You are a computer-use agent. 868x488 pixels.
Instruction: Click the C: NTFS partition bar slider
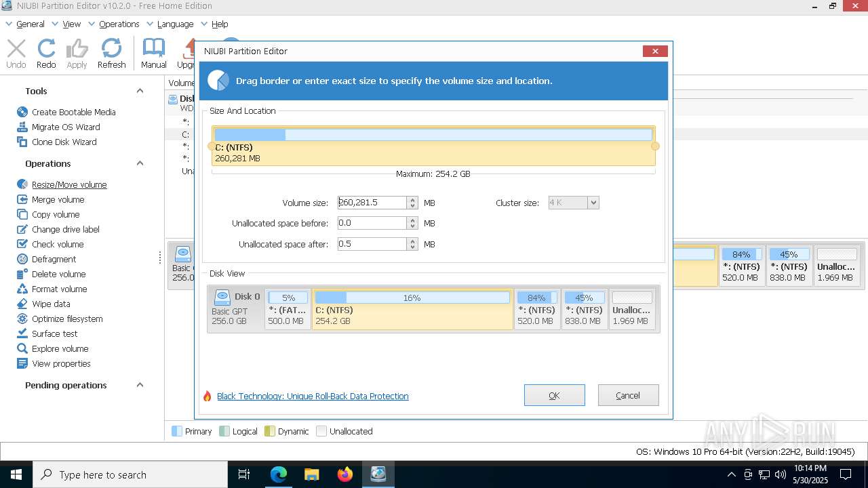pyautogui.click(x=433, y=146)
